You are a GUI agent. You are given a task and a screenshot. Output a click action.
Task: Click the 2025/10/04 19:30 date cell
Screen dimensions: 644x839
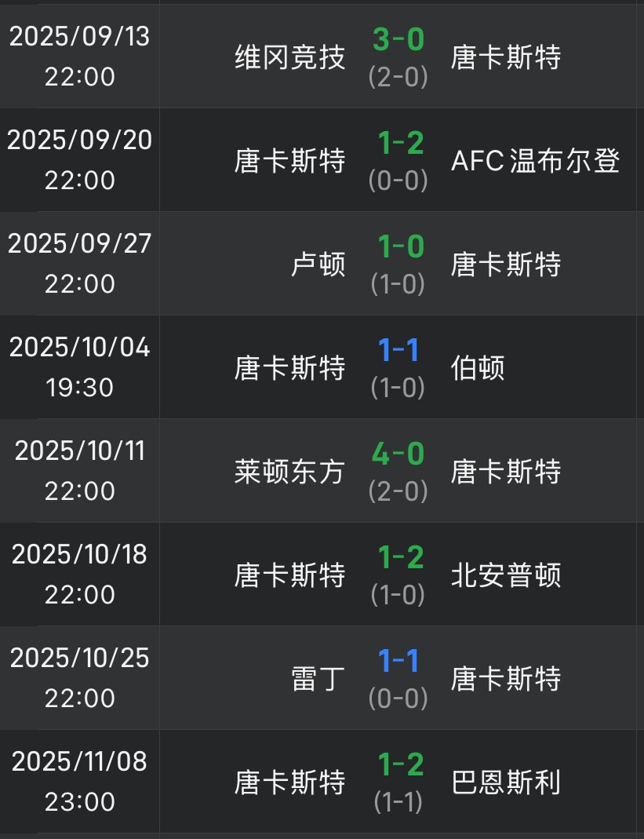point(79,367)
